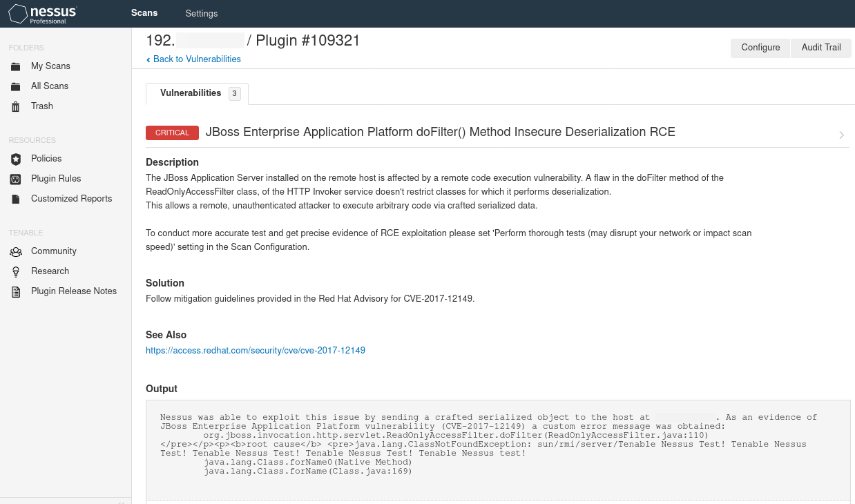The height and width of the screenshot is (504, 855).
Task: Select the All Scans folder
Action: [49, 86]
